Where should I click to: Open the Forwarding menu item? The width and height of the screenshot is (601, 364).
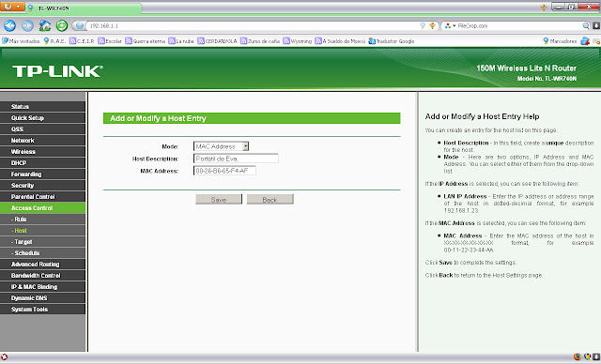[42, 174]
